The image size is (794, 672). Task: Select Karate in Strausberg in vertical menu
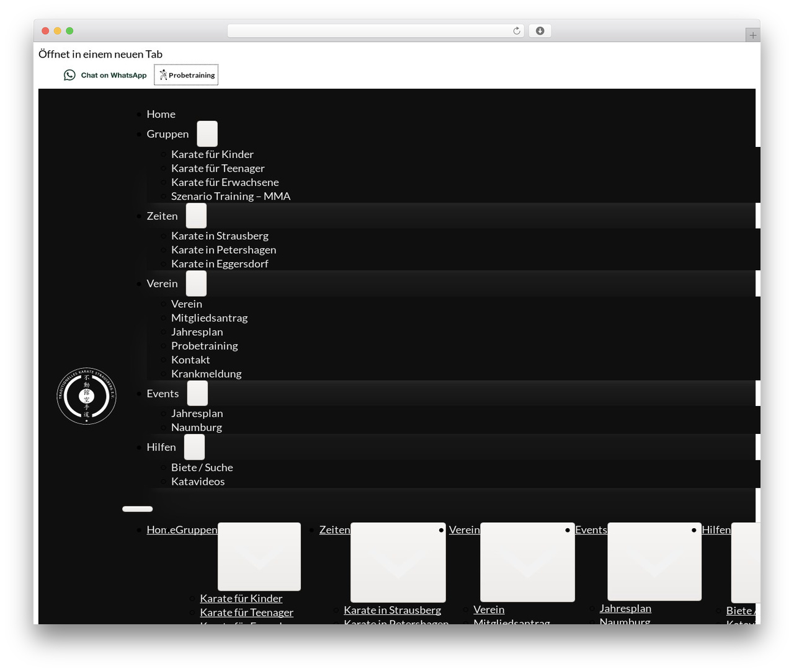tap(220, 236)
